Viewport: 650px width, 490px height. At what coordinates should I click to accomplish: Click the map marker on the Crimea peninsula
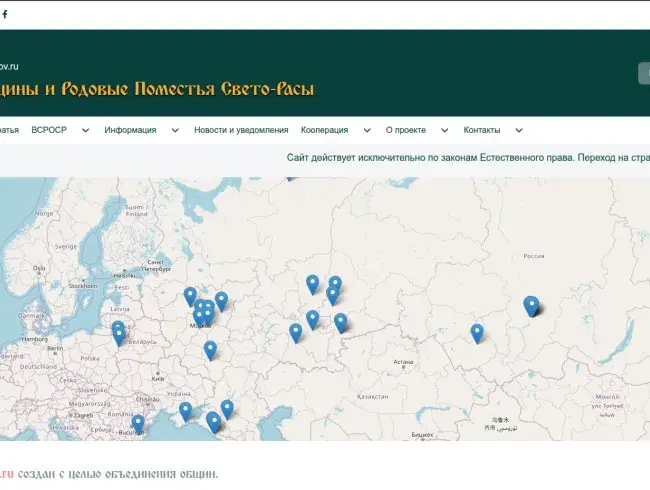(185, 410)
